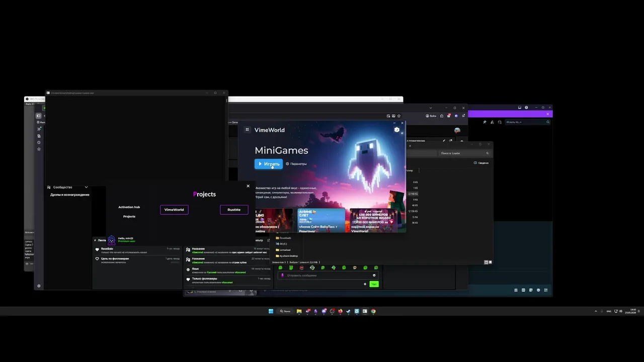Toggle the Сведения details pane in Explorer
The width and height of the screenshot is (644, 362).
481,163
